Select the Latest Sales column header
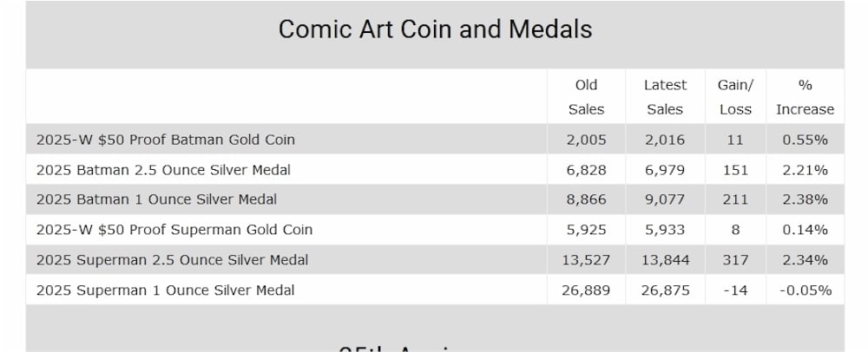868x352 pixels. coord(665,97)
